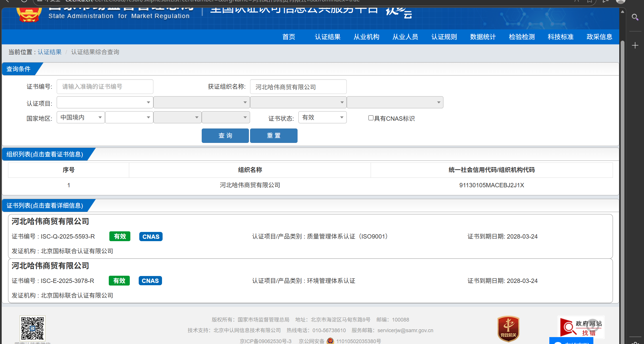Open the 认证项目 first dropdown
Screen dimensions: 644x344
105,102
